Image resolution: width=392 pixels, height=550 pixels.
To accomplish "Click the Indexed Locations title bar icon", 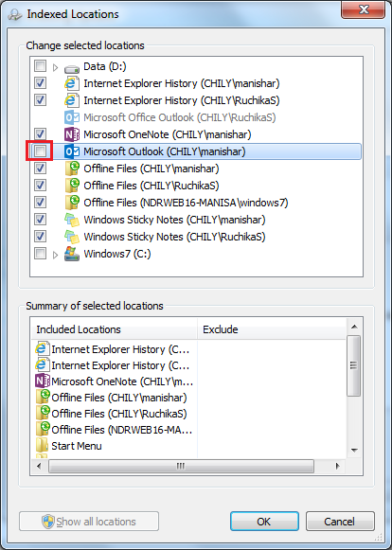I will [15, 14].
